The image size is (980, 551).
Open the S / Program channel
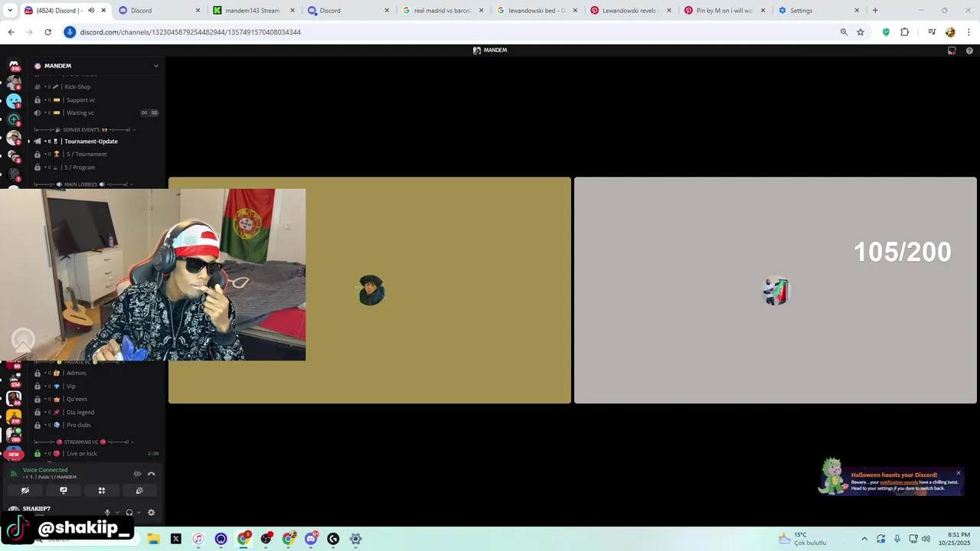tap(96, 167)
